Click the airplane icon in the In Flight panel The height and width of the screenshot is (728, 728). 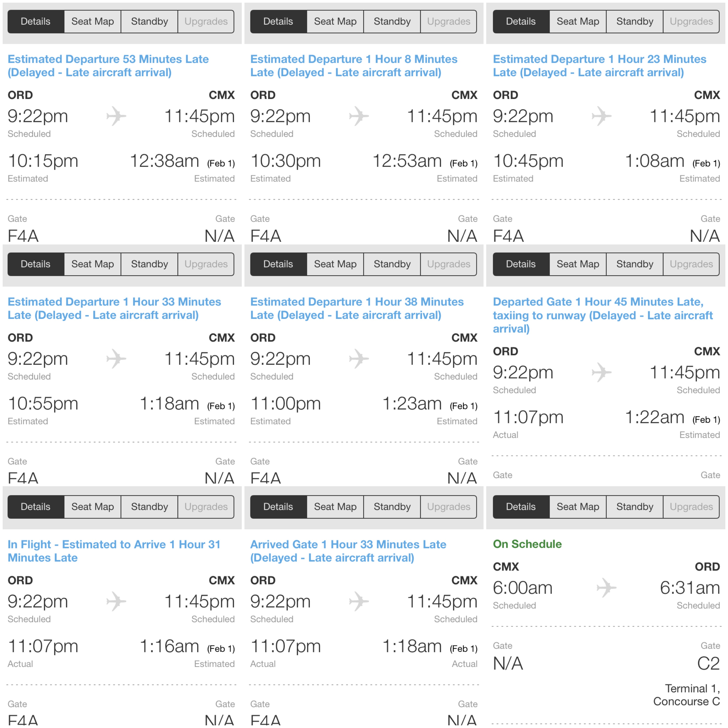(116, 601)
